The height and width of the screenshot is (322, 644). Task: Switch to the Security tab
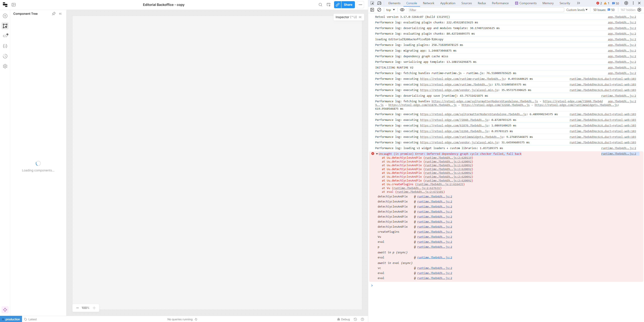pos(565,3)
